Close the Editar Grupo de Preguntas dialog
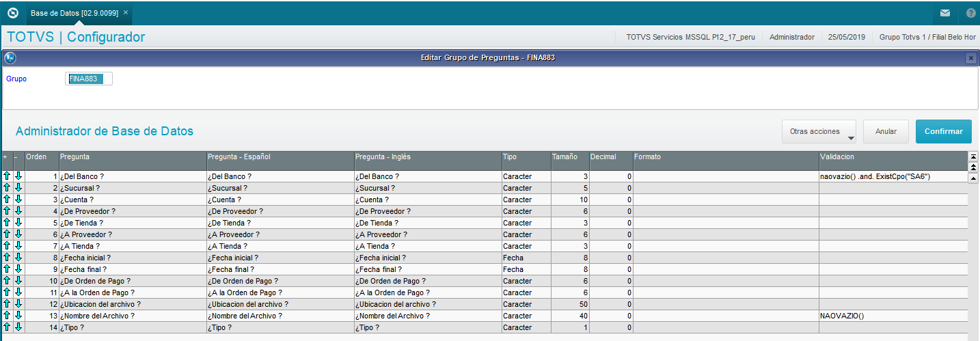 (970, 58)
